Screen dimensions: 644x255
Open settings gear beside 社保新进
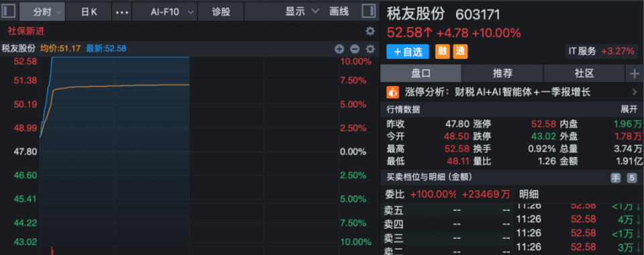(370, 32)
